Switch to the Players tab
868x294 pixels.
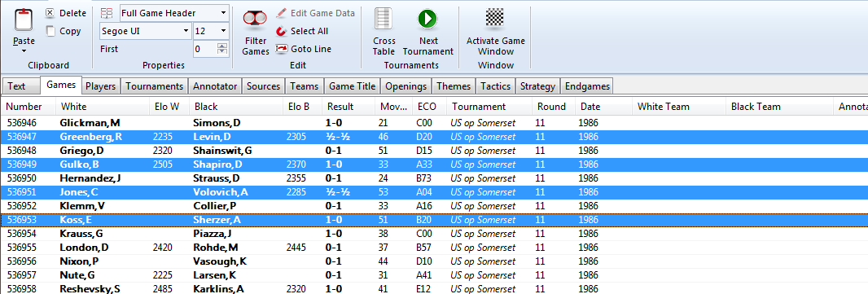pyautogui.click(x=101, y=86)
